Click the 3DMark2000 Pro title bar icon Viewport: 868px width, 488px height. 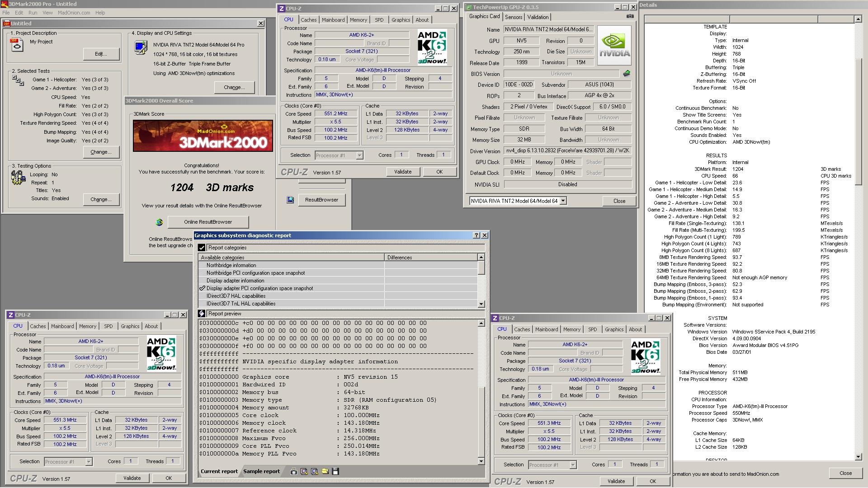[5, 4]
